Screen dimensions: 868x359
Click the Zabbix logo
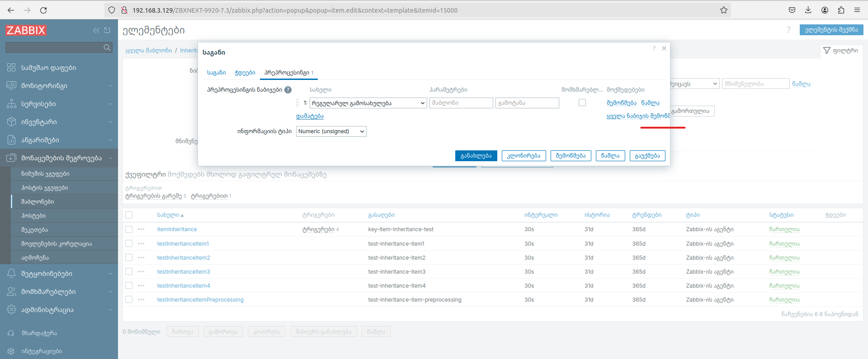[x=26, y=30]
